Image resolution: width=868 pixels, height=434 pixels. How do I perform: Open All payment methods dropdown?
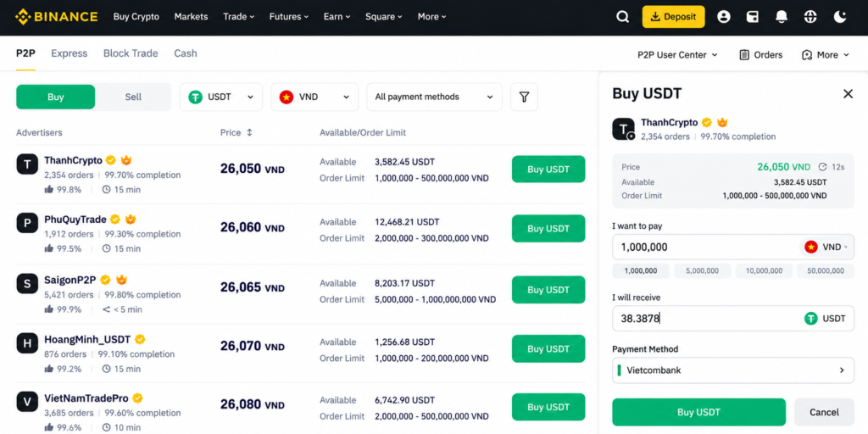434,97
